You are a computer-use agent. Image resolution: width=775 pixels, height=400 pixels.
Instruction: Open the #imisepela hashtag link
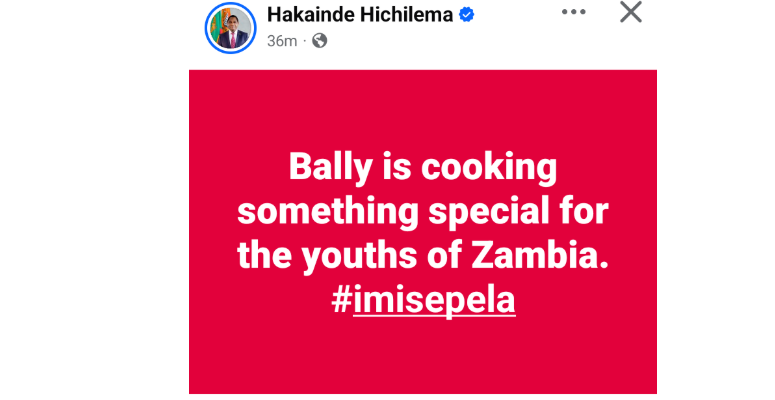(423, 301)
